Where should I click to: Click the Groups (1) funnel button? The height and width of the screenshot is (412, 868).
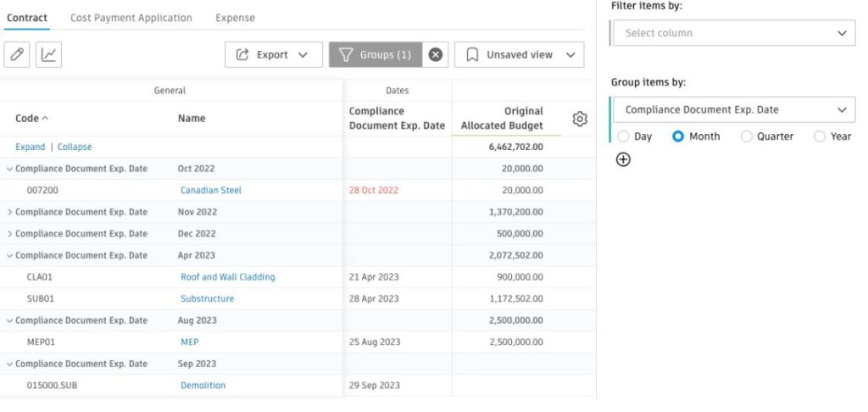(x=376, y=55)
